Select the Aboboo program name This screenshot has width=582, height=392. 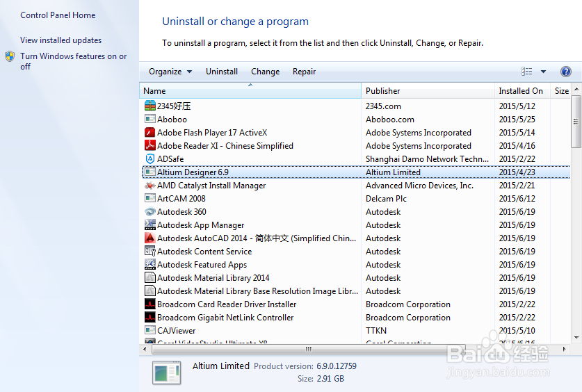pos(172,120)
